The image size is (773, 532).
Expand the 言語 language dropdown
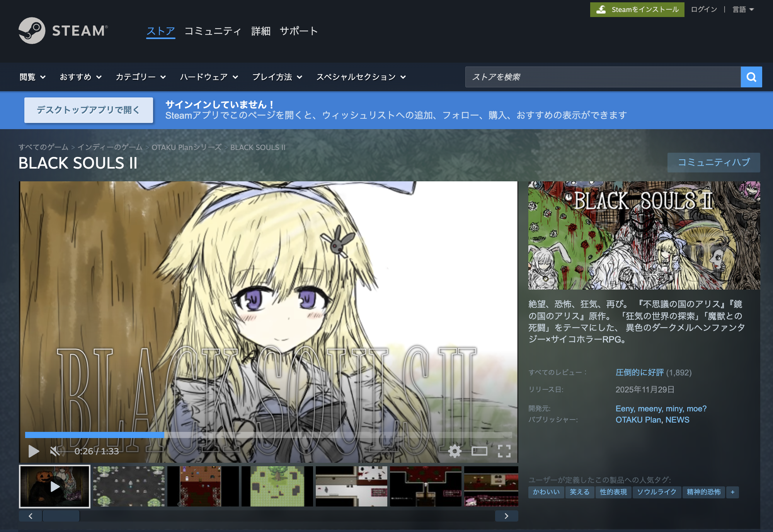point(743,9)
